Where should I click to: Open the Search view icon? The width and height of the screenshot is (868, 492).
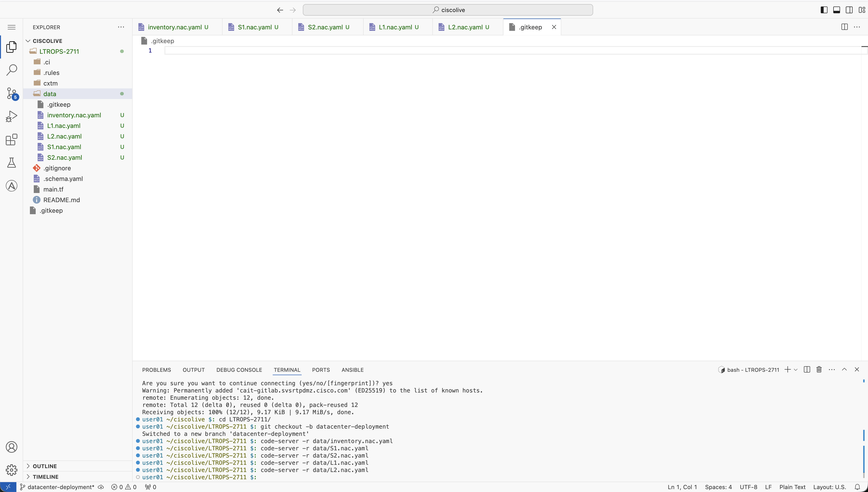coord(12,70)
